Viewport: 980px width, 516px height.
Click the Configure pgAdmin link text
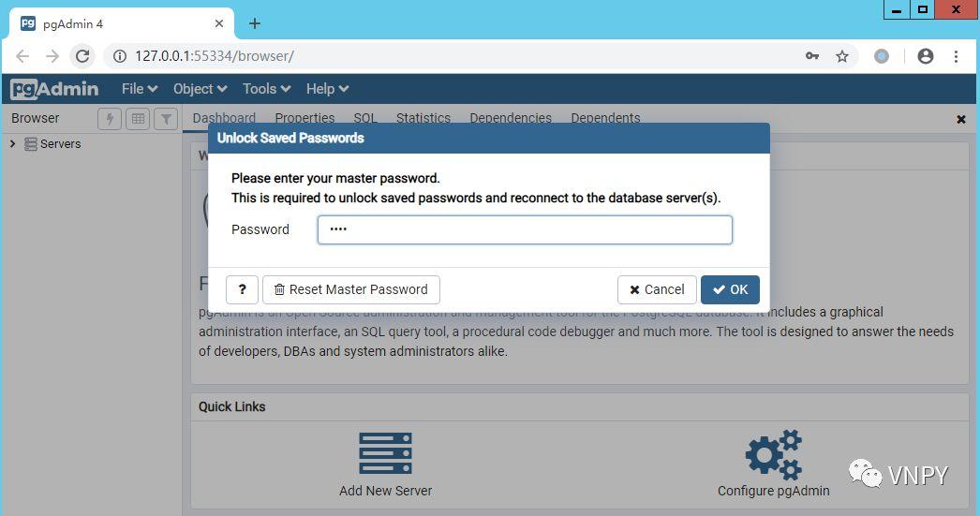pos(774,491)
